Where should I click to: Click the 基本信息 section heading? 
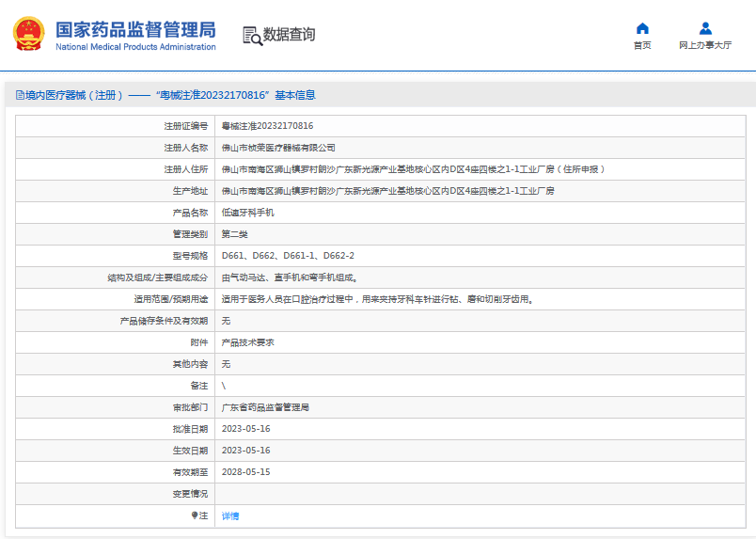tap(295, 95)
